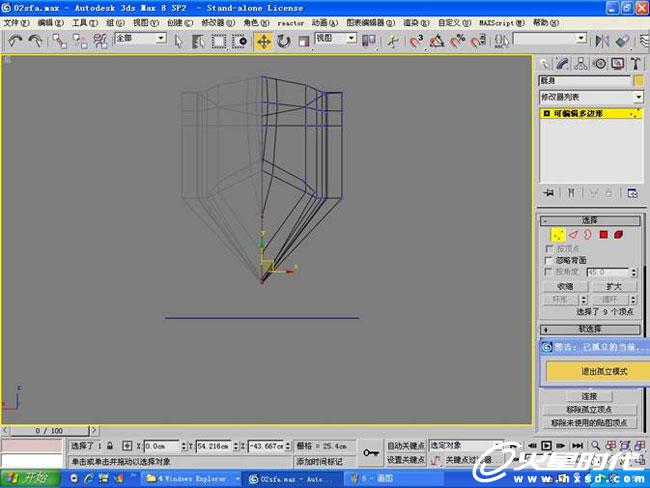Screen dimensions: 650x488
Task: Open the 视图 reference coordinate dropdown
Action: click(336, 39)
